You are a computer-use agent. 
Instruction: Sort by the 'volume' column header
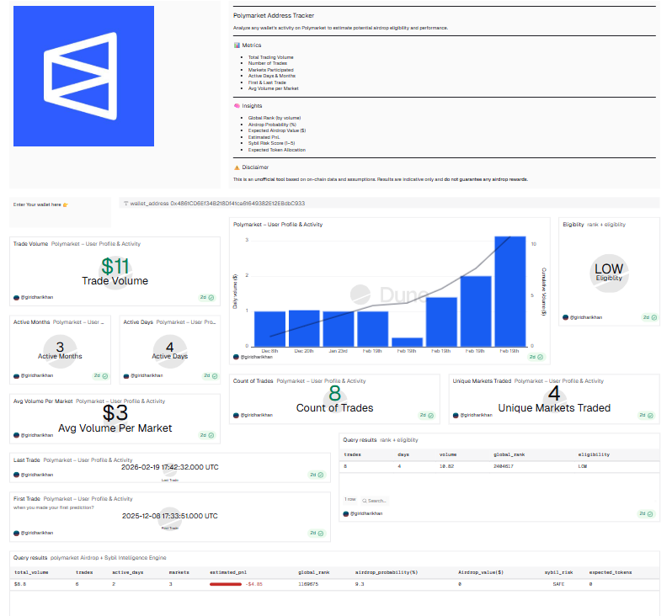click(x=448, y=454)
